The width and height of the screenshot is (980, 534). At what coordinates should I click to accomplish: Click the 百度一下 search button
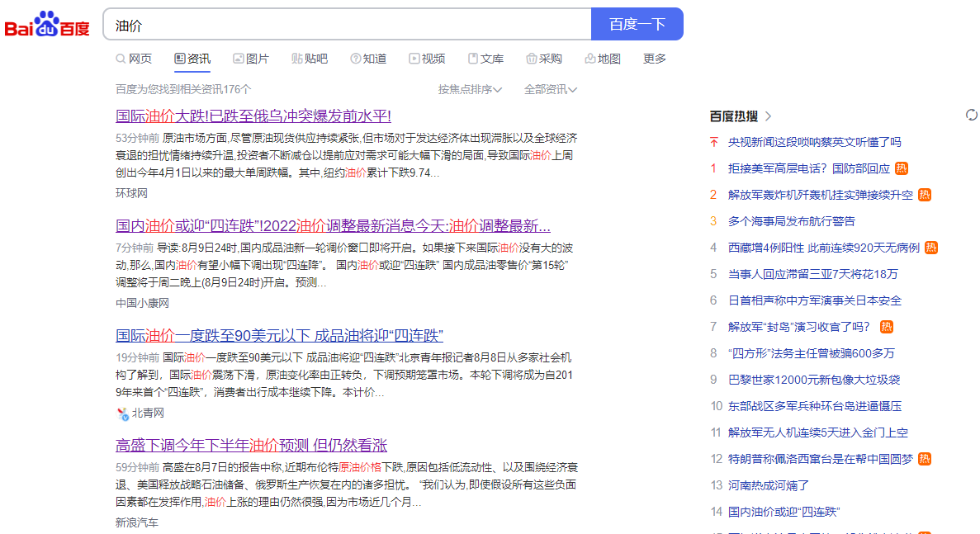(637, 25)
